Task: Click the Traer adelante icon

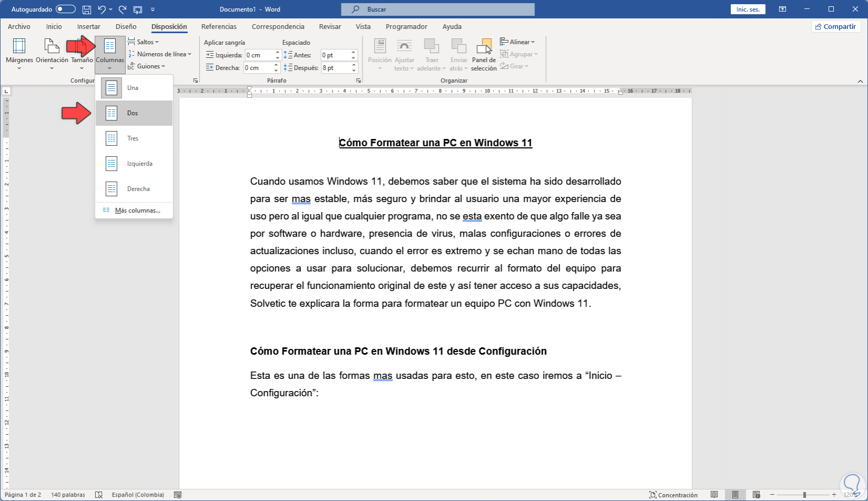Action: pos(431,46)
